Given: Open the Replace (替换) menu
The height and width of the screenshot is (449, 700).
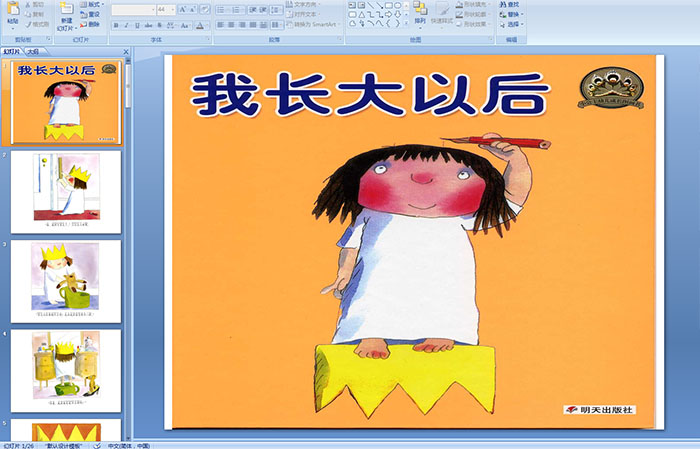Looking at the screenshot, I should pos(511,14).
